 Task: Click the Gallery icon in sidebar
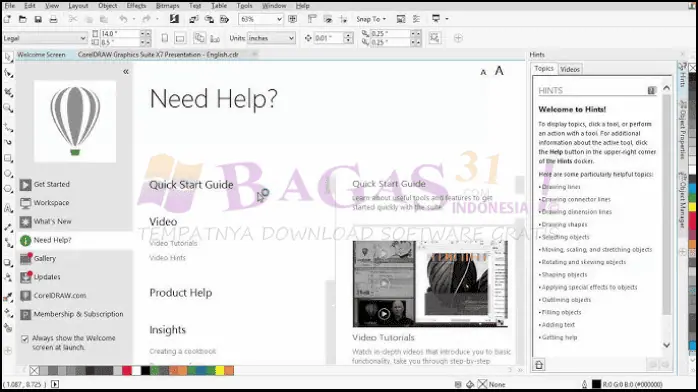[x=25, y=258]
